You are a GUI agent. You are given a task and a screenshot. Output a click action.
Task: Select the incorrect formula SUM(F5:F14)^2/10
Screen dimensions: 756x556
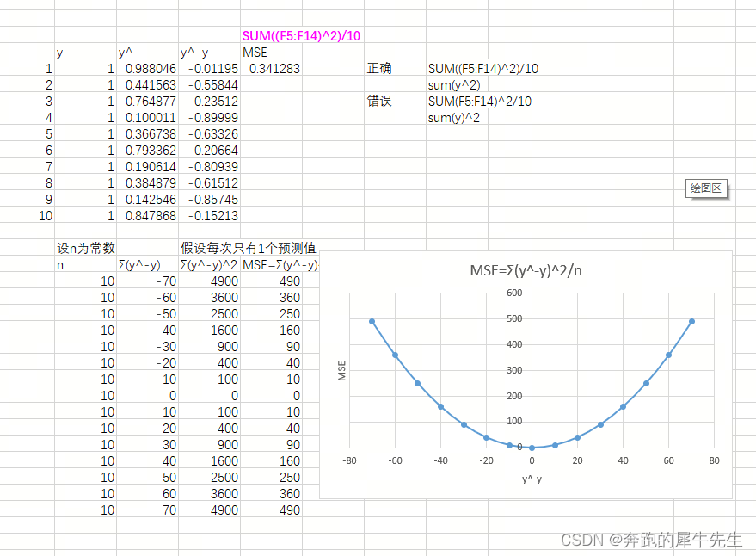[480, 102]
